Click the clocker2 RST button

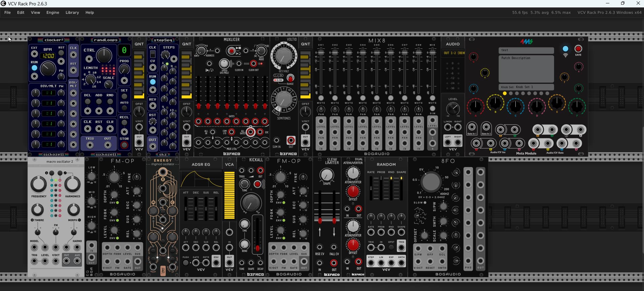pyautogui.click(x=61, y=53)
